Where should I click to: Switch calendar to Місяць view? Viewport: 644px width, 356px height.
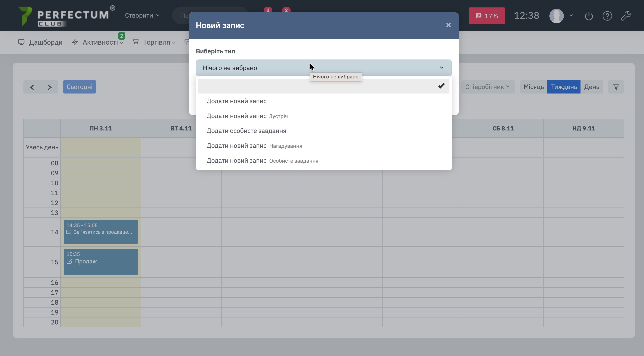pos(533,87)
